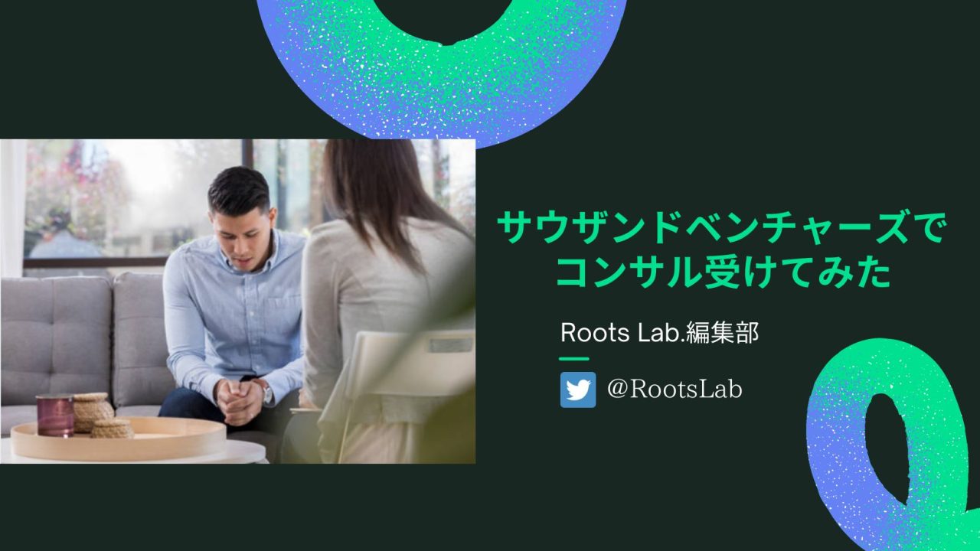The width and height of the screenshot is (980, 551).
Task: Select the consultation photo thumbnail
Action: (x=237, y=302)
